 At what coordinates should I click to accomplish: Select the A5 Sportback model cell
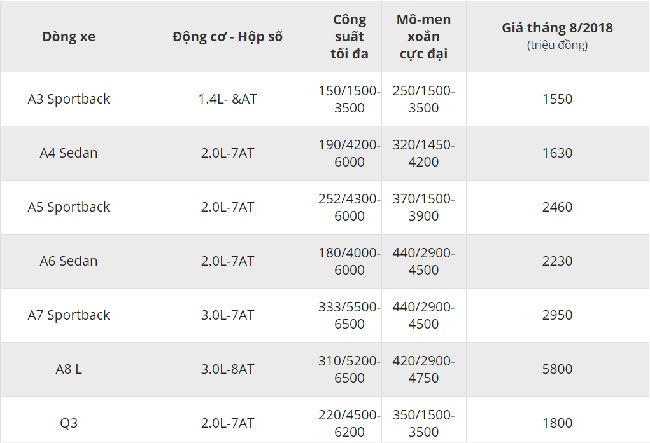pyautogui.click(x=69, y=207)
